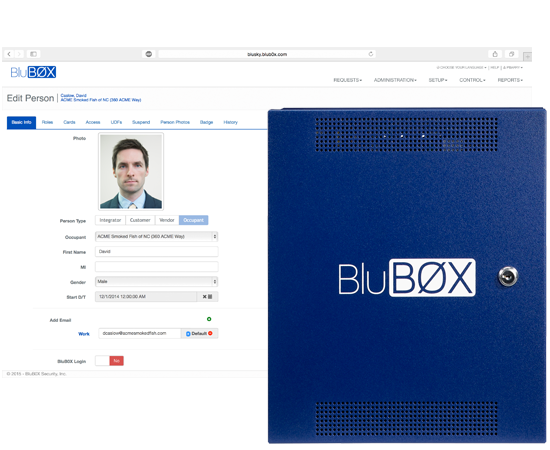
Task: Click the work email address field
Action: [140, 333]
